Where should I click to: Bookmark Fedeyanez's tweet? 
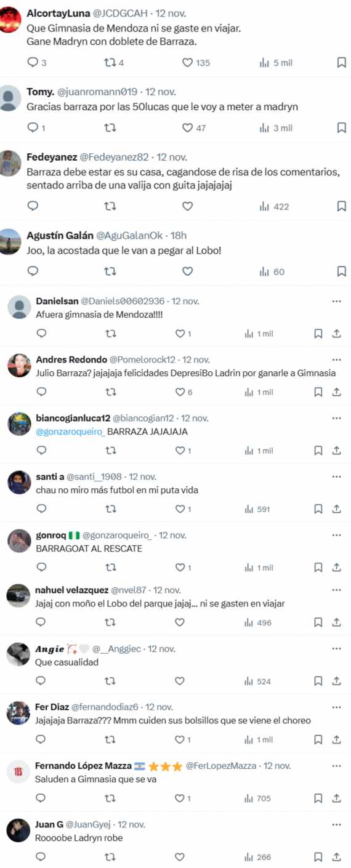click(341, 206)
